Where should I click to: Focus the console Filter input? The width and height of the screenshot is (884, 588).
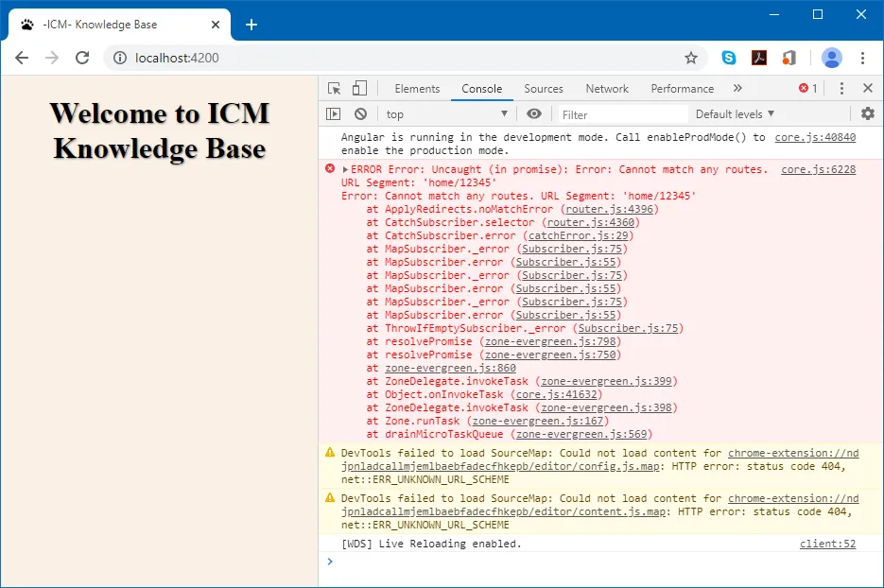pyautogui.click(x=623, y=114)
